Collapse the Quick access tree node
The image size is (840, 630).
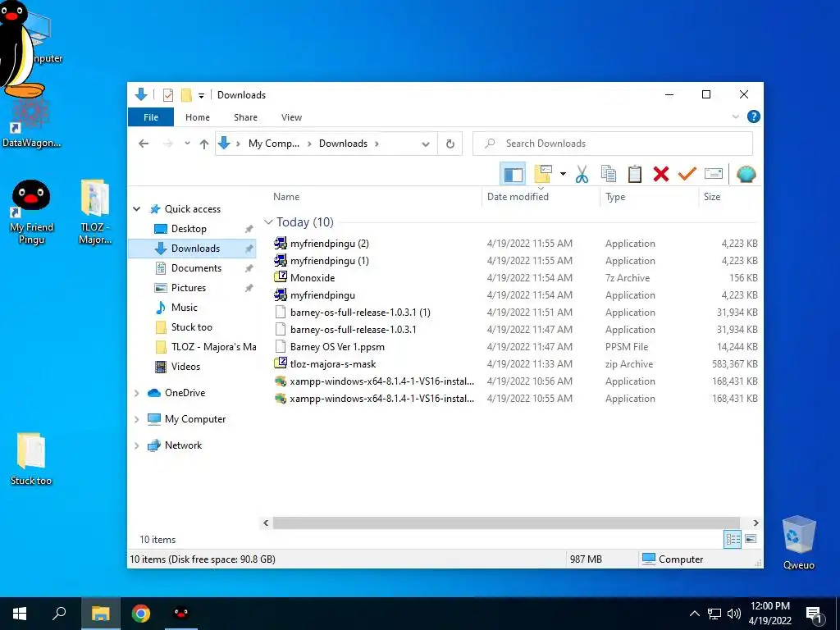[137, 209]
